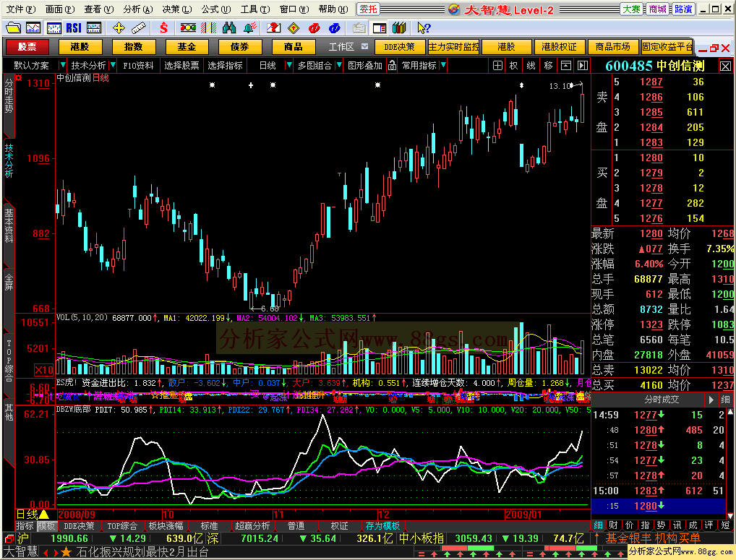Open the 港股权证 button
Image resolution: width=736 pixels, height=560 pixels.
pyautogui.click(x=560, y=47)
